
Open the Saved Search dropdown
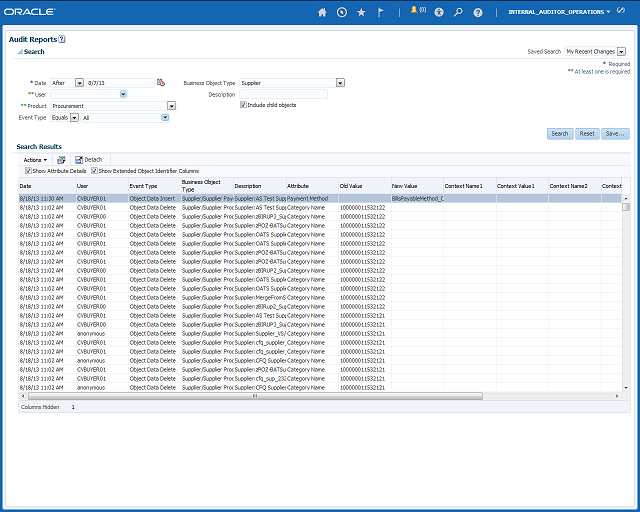click(621, 51)
